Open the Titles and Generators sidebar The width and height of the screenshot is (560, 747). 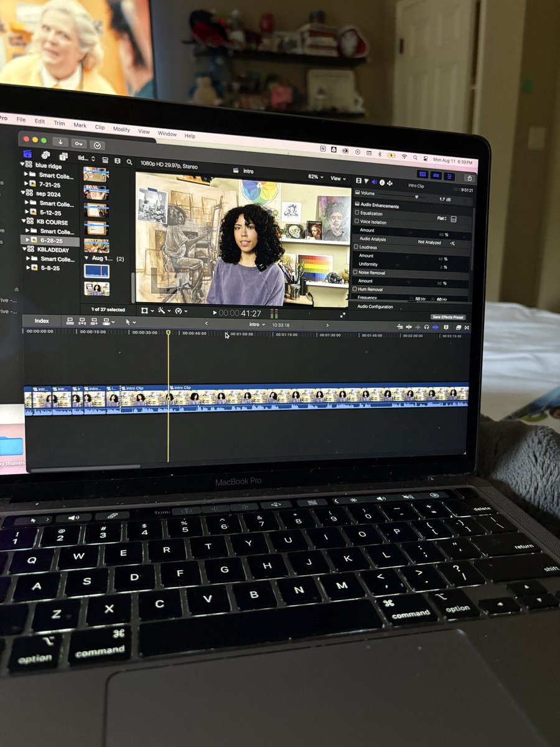point(63,156)
